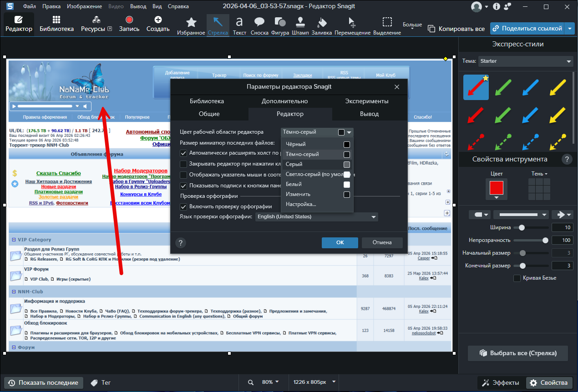Open the Изображение menu

tap(84, 7)
